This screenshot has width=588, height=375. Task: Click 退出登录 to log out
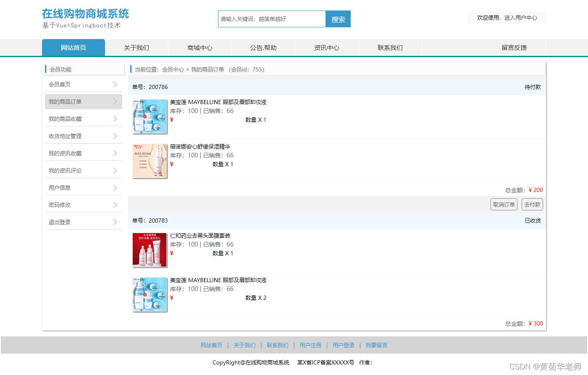click(84, 222)
